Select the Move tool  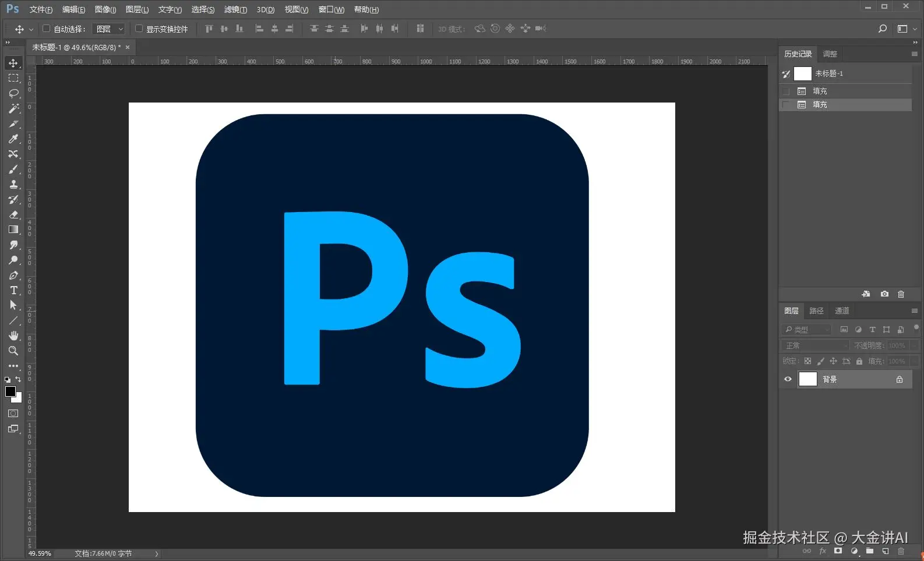13,63
